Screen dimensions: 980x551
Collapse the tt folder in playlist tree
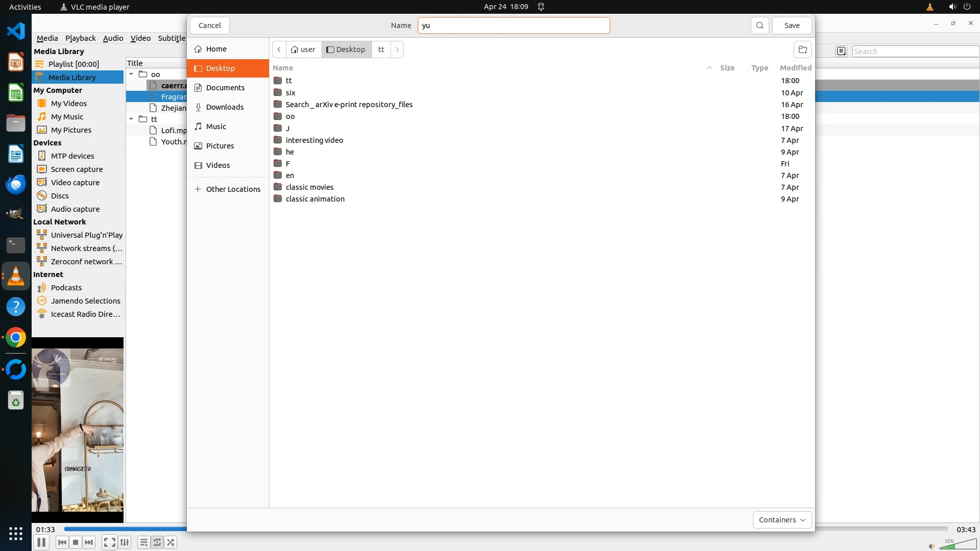pyautogui.click(x=131, y=119)
